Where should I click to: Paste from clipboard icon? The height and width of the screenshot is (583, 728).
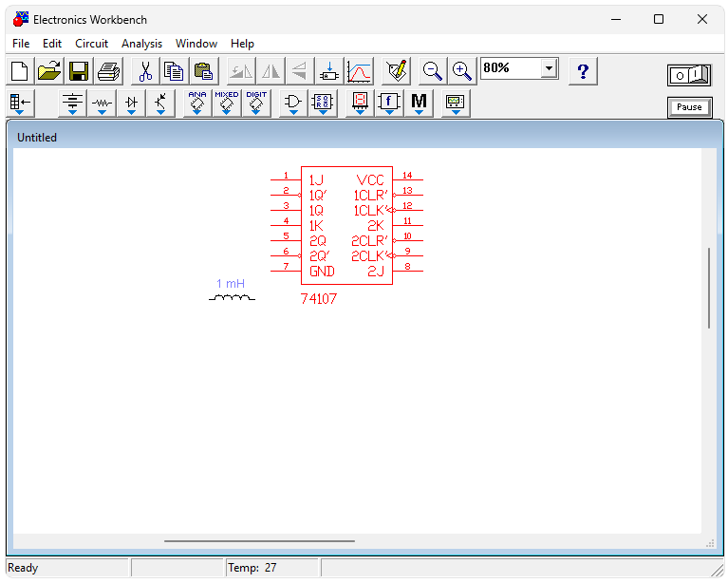(x=204, y=71)
